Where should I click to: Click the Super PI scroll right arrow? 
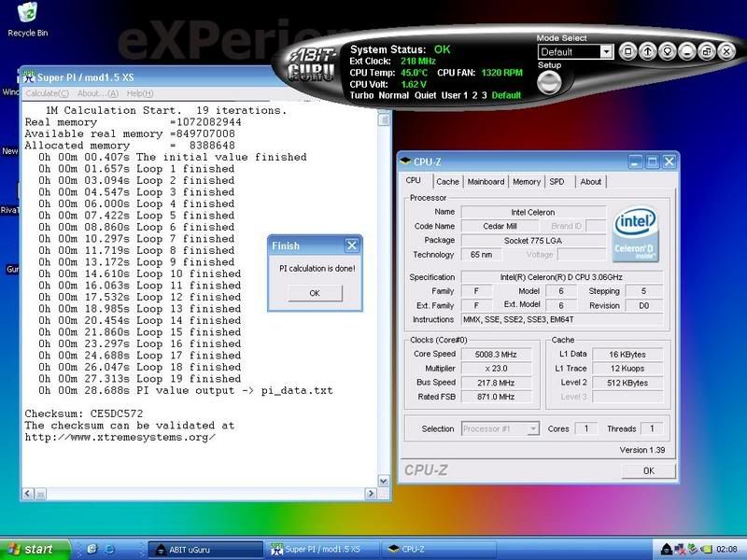click(x=371, y=494)
